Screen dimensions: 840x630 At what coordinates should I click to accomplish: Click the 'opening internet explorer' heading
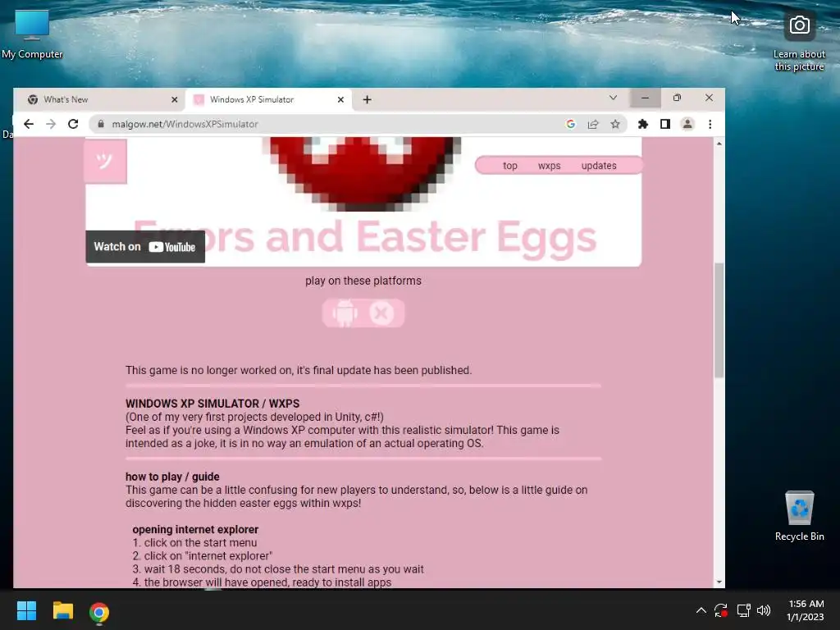(x=195, y=529)
